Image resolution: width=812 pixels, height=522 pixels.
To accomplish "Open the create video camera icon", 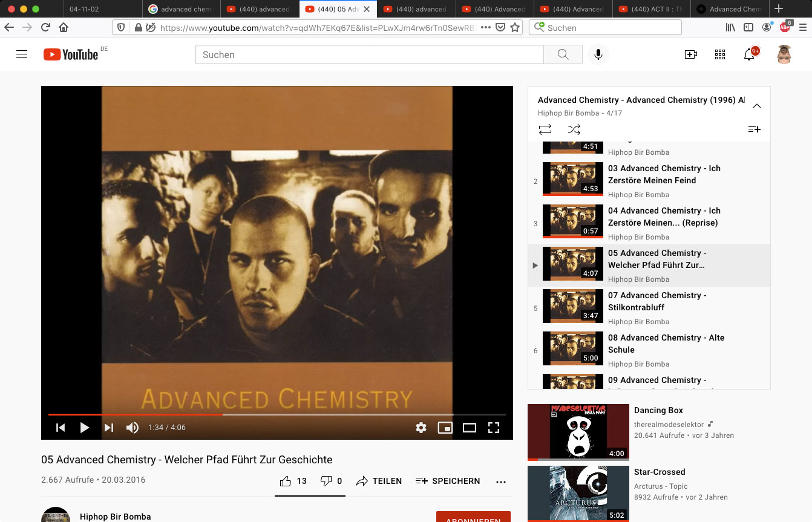I will 691,54.
